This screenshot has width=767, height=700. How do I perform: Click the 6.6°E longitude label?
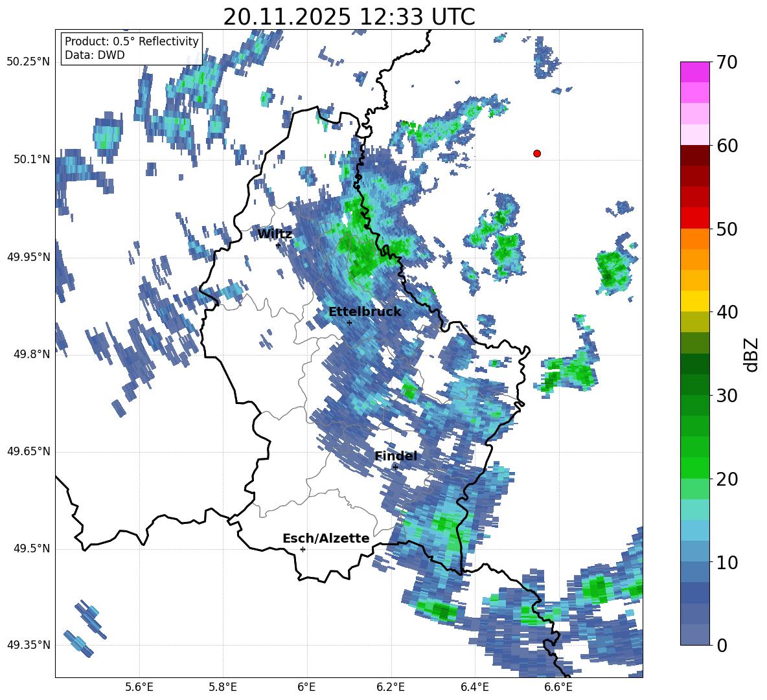tap(558, 688)
